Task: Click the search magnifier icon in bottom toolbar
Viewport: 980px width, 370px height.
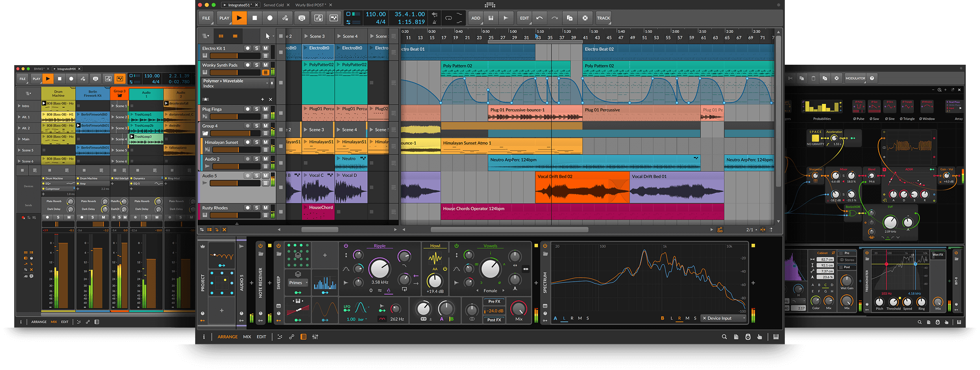Action: tap(724, 337)
